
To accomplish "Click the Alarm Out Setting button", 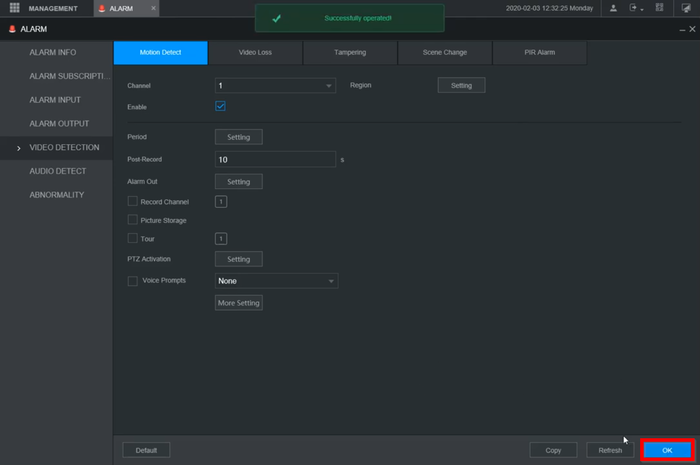I will pos(238,182).
